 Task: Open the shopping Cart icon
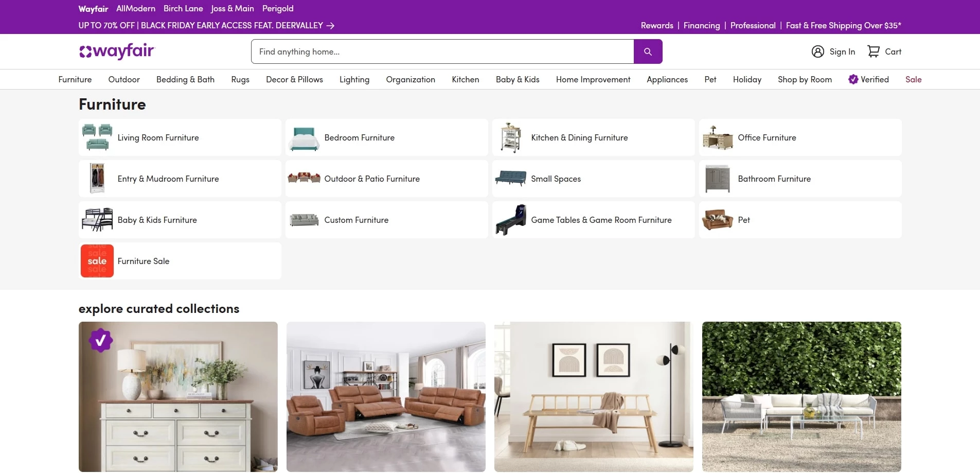click(x=875, y=51)
